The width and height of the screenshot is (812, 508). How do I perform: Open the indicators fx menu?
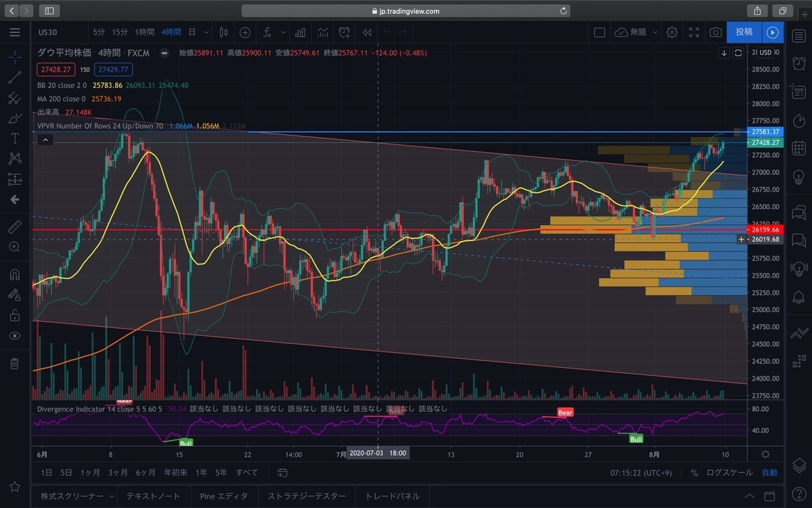[x=267, y=32]
